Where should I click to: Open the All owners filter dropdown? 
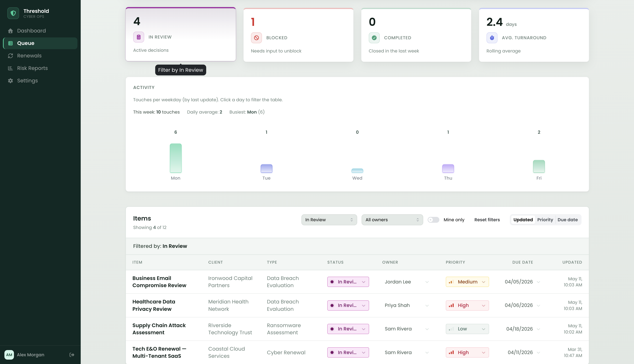392,220
